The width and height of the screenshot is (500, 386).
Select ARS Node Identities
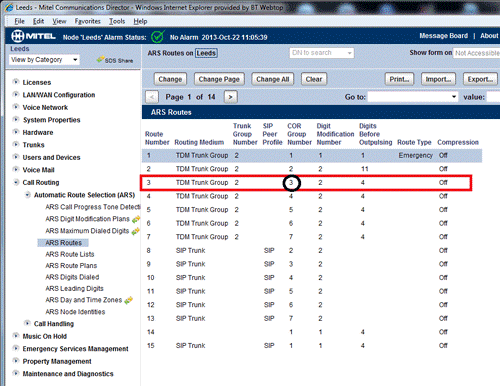click(75, 312)
